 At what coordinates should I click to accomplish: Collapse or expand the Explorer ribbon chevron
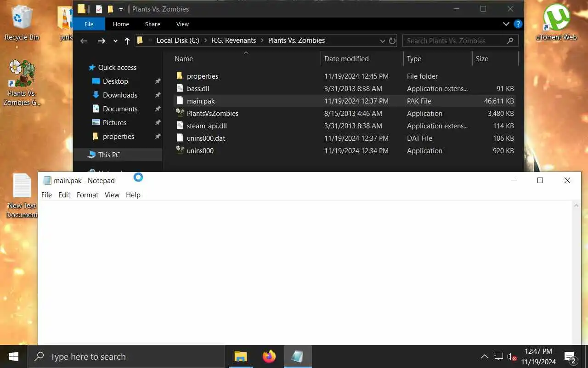pos(506,24)
